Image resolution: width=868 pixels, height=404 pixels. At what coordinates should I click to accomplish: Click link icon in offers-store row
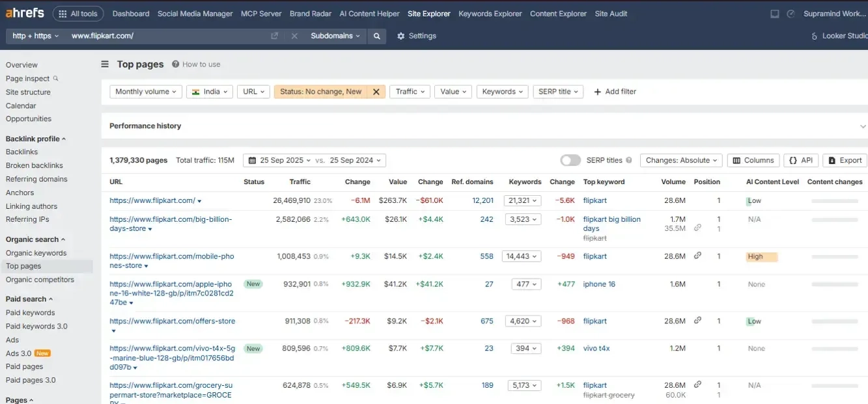(697, 320)
